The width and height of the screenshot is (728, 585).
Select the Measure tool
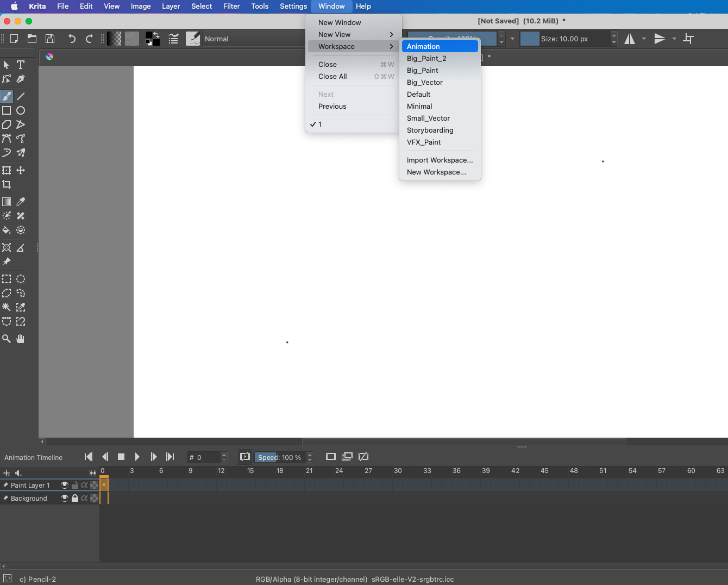click(x=21, y=247)
